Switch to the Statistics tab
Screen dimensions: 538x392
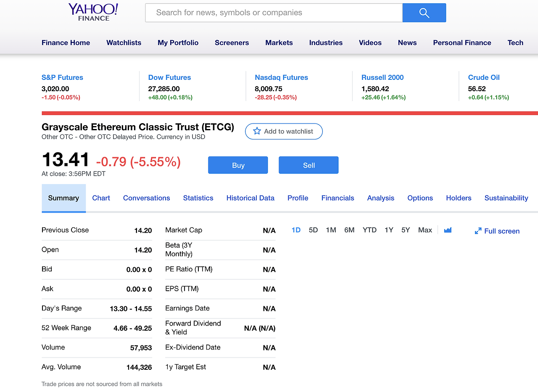click(x=198, y=198)
